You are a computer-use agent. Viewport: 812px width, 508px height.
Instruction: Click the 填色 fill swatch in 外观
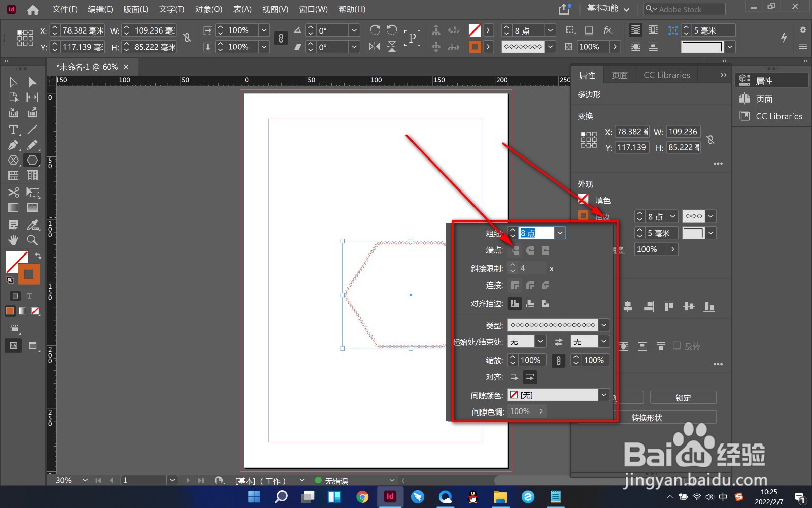(x=583, y=199)
